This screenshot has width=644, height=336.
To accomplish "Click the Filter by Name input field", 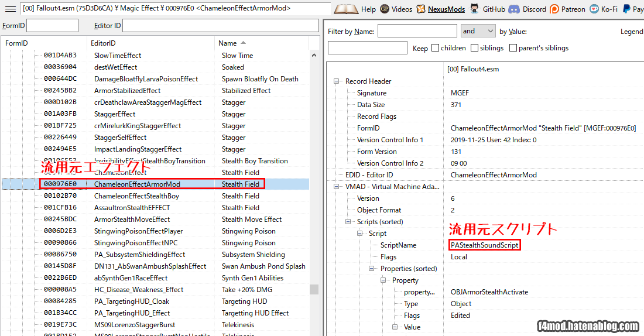I will [x=417, y=31].
